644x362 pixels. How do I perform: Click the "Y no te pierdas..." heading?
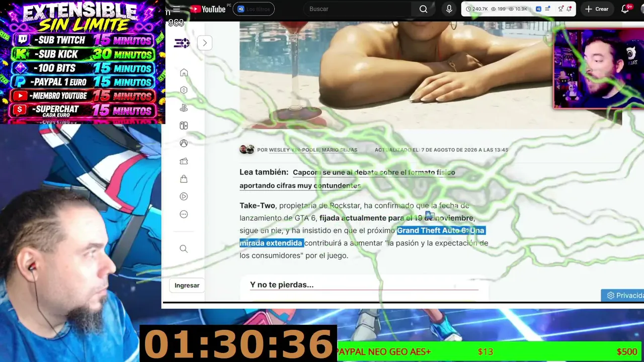(x=282, y=285)
